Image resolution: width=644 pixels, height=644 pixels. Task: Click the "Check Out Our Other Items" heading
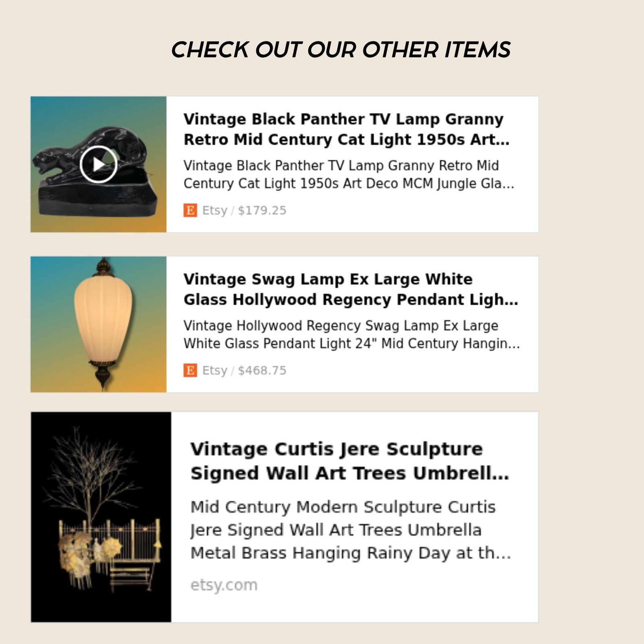[x=341, y=50]
